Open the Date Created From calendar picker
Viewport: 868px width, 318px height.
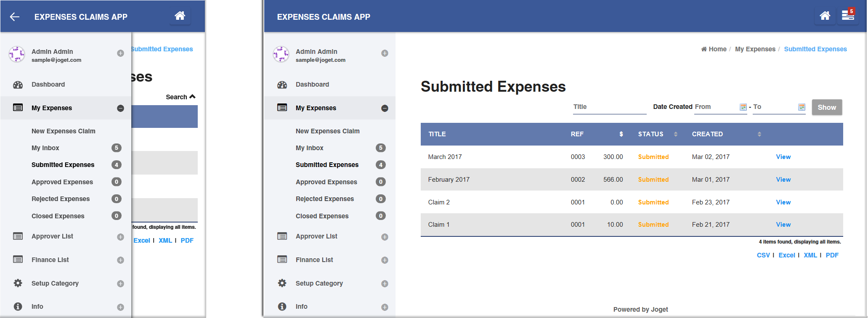(x=743, y=107)
